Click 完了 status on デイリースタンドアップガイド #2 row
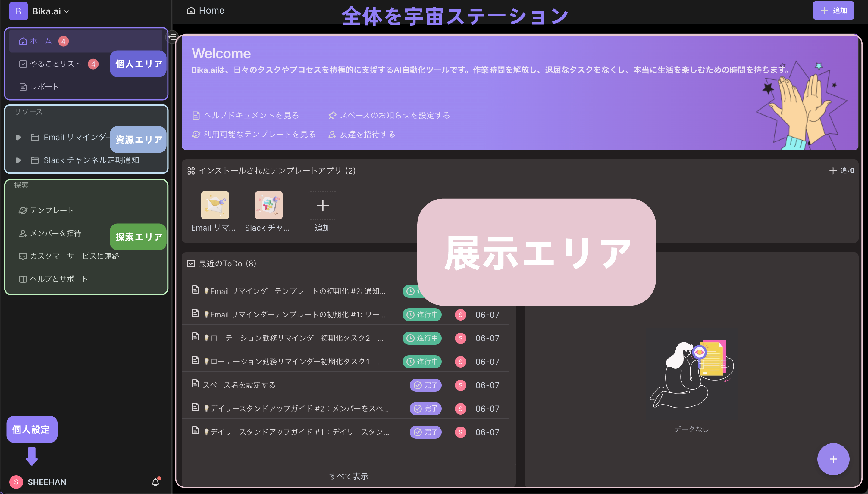The height and width of the screenshot is (494, 868). click(425, 409)
